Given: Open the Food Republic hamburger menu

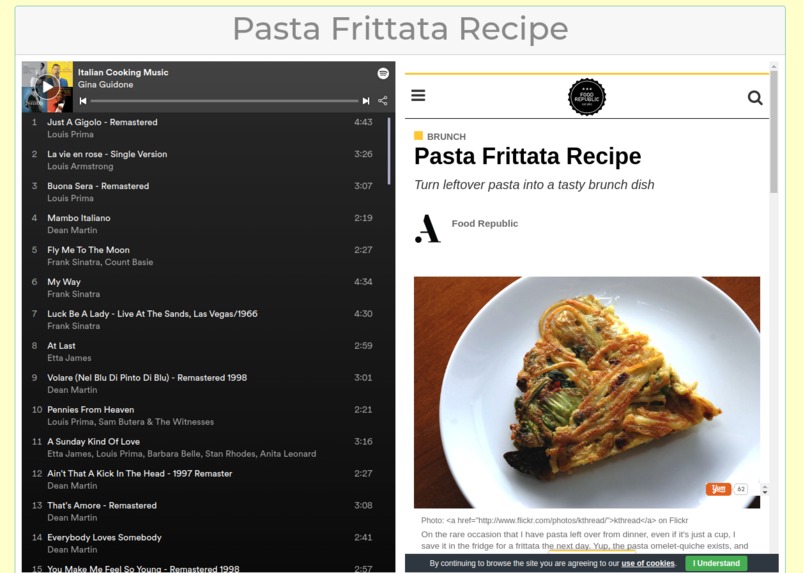Looking at the screenshot, I should pos(418,95).
